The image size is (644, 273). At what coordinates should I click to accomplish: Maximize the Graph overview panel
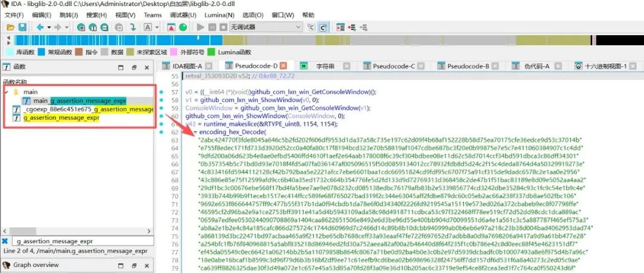(x=120, y=265)
